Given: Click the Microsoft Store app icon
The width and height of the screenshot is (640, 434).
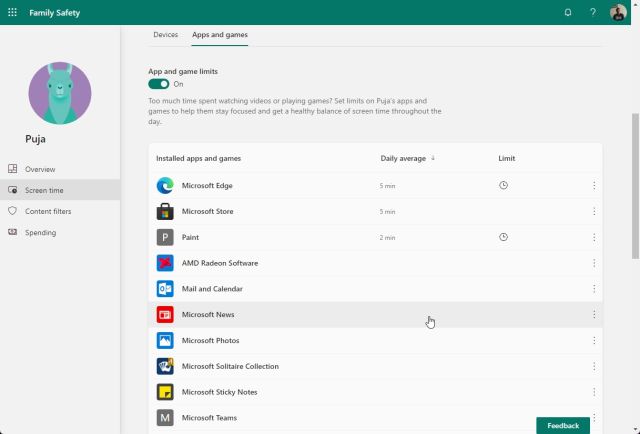Looking at the screenshot, I should (x=165, y=211).
